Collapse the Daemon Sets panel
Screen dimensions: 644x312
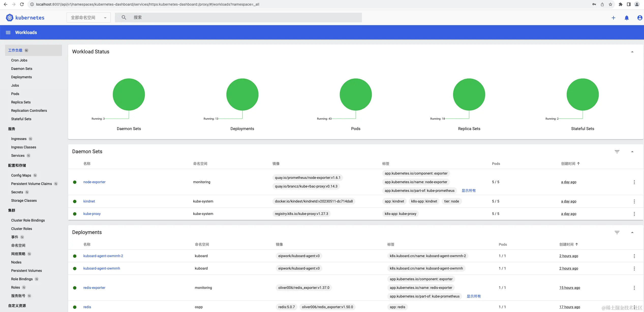[x=632, y=152]
